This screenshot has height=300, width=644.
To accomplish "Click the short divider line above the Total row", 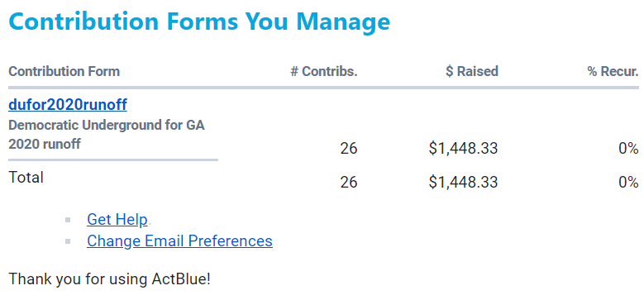I will coord(113,160).
